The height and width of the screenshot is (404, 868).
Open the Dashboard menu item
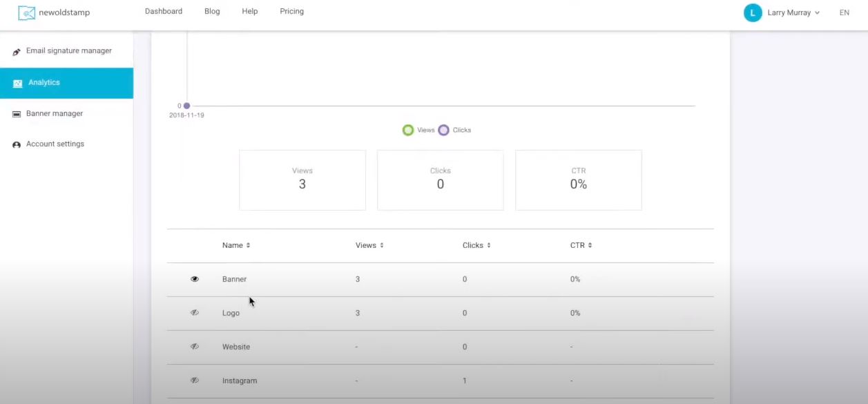click(x=164, y=11)
